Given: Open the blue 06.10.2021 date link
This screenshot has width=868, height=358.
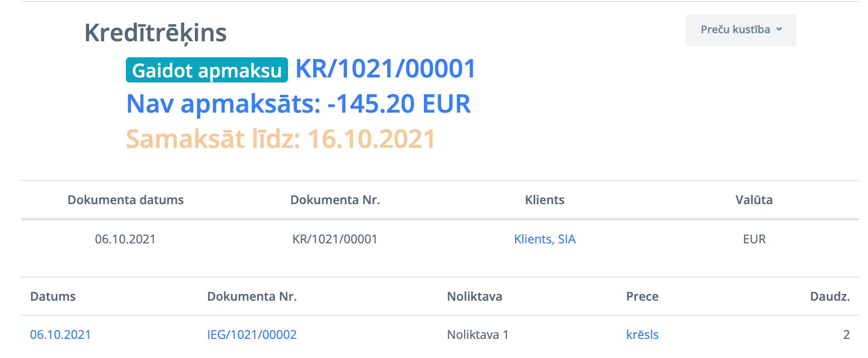Looking at the screenshot, I should (60, 335).
